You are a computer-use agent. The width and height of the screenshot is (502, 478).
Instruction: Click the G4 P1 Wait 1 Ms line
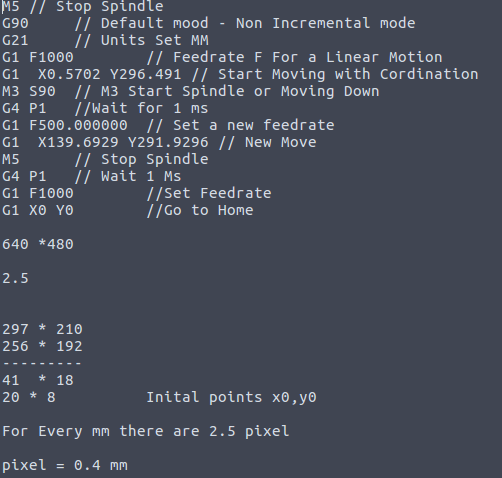coord(92,176)
